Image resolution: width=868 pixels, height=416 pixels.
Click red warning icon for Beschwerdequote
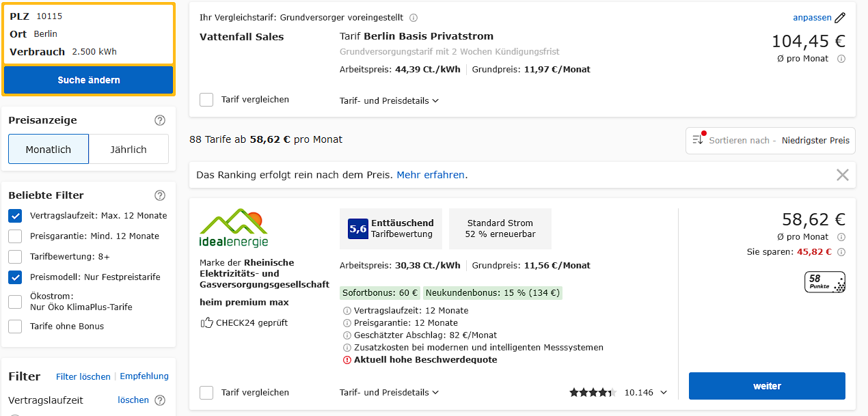347,360
